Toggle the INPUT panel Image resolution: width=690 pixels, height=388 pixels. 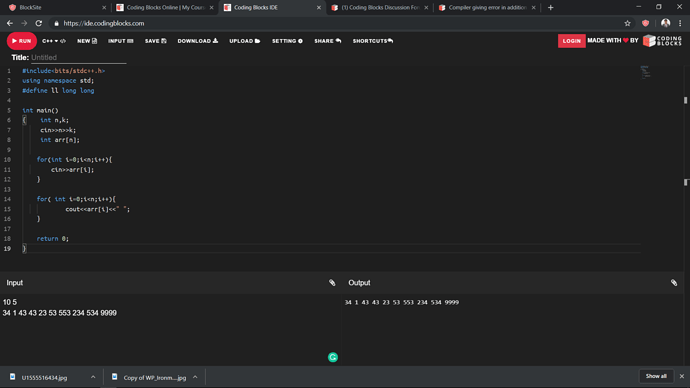[x=121, y=41]
